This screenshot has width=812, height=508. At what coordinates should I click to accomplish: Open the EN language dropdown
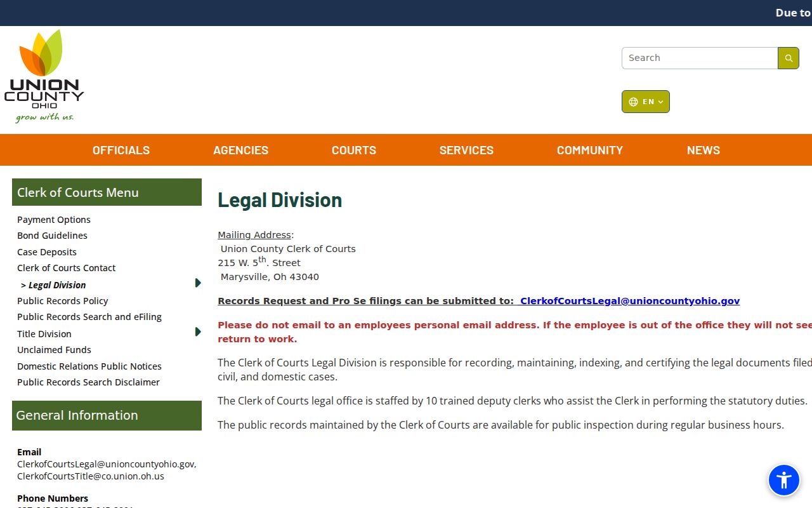click(x=646, y=102)
